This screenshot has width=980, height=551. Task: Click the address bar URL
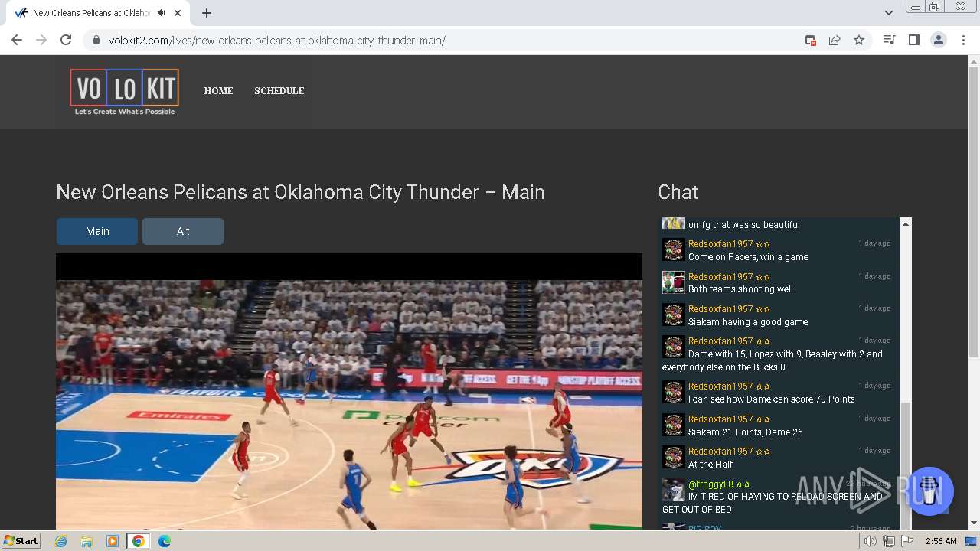pyautogui.click(x=276, y=40)
